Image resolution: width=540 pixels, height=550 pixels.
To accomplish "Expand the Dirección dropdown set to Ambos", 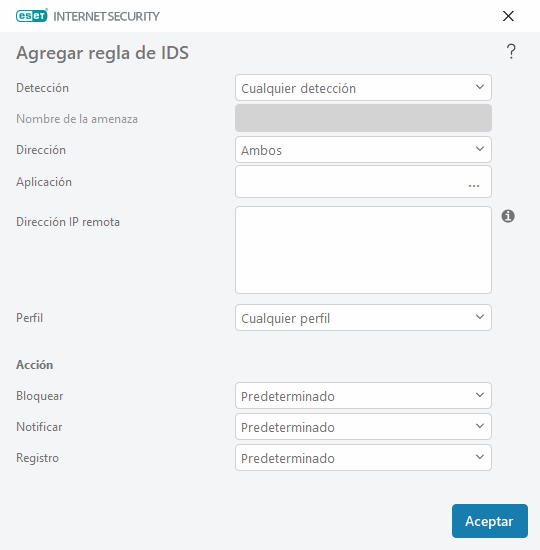I will click(x=363, y=150).
